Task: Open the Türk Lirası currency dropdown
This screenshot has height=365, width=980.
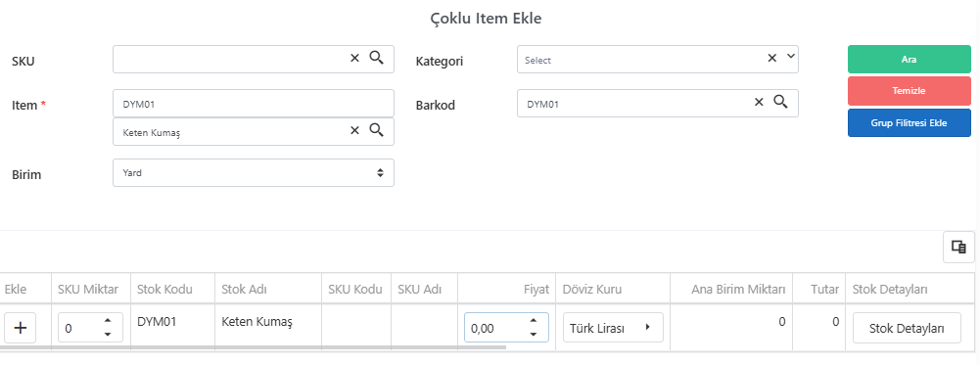Action: point(613,328)
